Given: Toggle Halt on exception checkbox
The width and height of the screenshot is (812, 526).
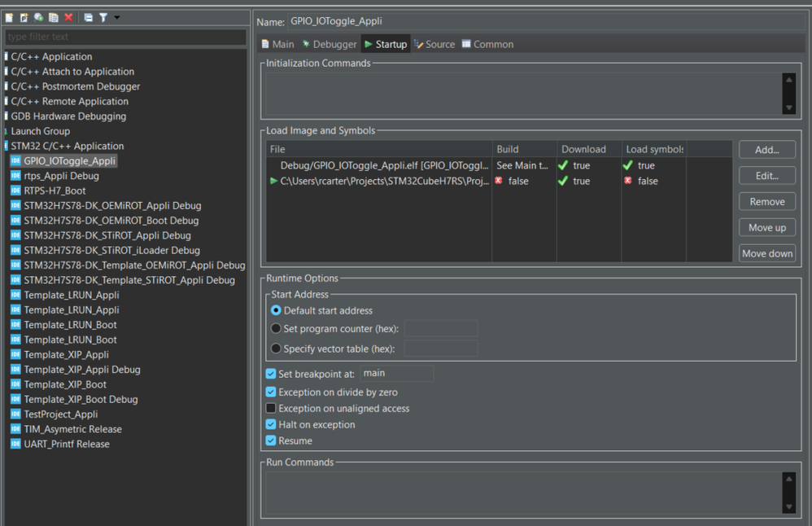Looking at the screenshot, I should pyautogui.click(x=271, y=424).
